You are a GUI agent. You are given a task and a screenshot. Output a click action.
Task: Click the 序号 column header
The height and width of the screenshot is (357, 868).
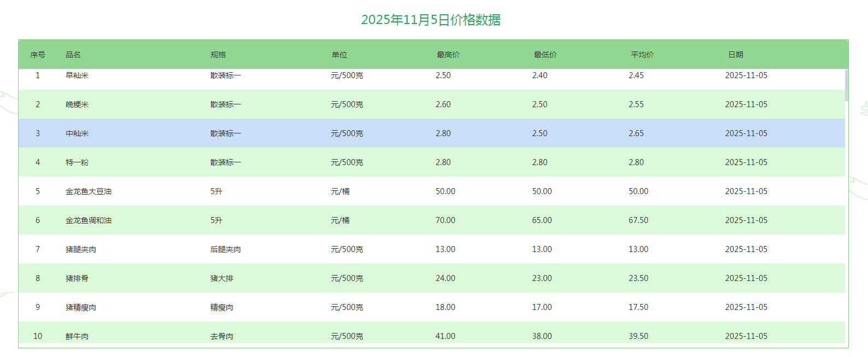pyautogui.click(x=38, y=55)
